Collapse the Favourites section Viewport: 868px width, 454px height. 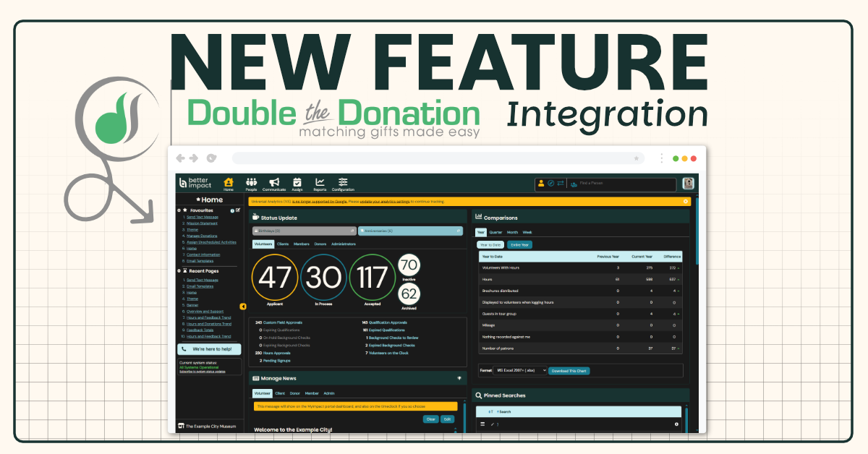(x=179, y=210)
